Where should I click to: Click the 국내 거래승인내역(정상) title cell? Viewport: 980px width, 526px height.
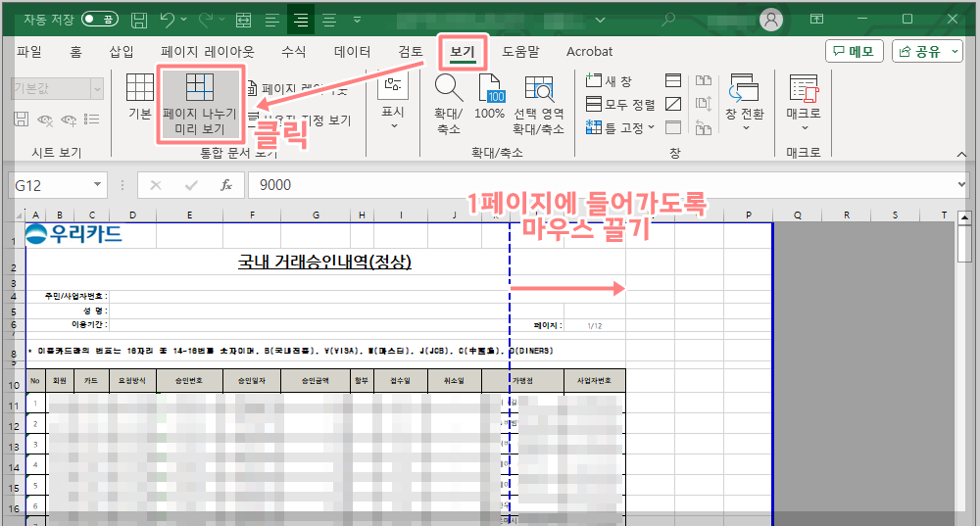click(x=324, y=262)
